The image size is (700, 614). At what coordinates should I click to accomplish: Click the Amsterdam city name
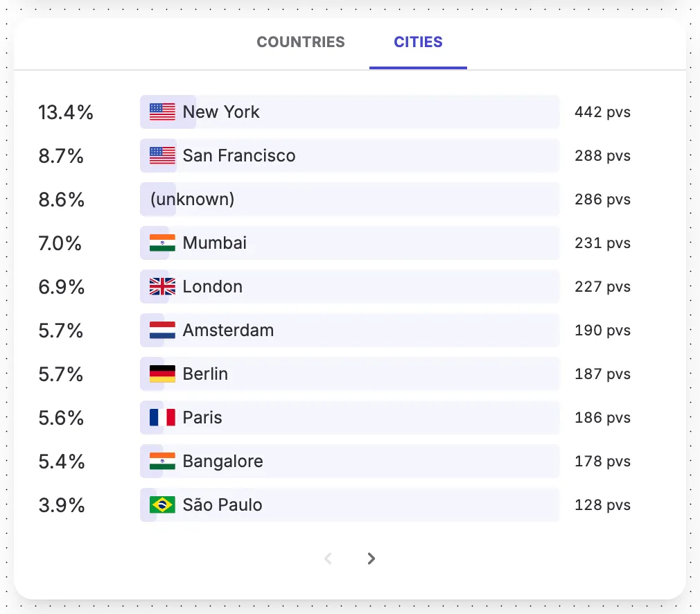point(228,331)
